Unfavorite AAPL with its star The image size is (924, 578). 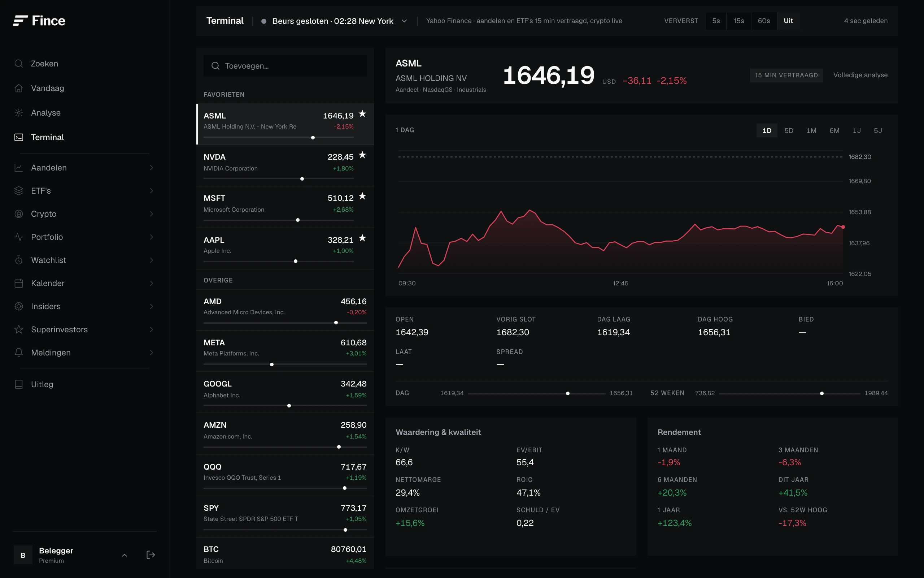click(362, 238)
